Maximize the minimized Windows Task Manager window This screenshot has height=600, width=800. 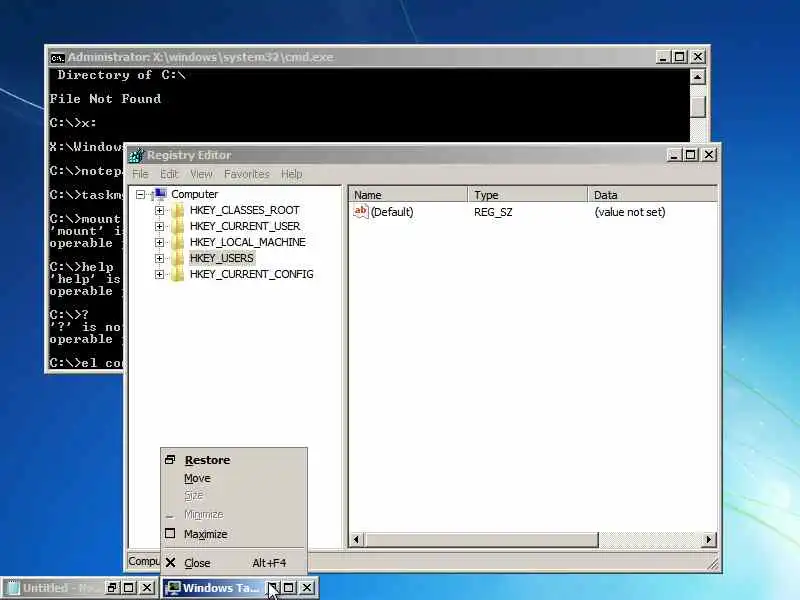[289, 588]
